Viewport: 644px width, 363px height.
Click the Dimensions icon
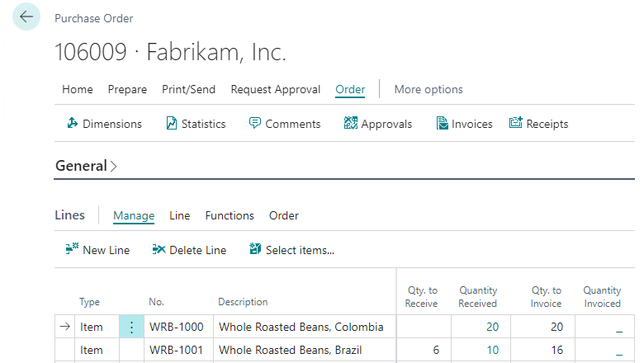(x=73, y=123)
